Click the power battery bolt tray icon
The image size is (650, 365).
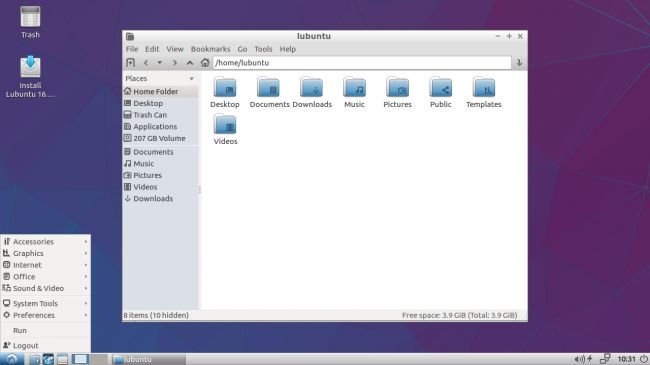(589, 359)
